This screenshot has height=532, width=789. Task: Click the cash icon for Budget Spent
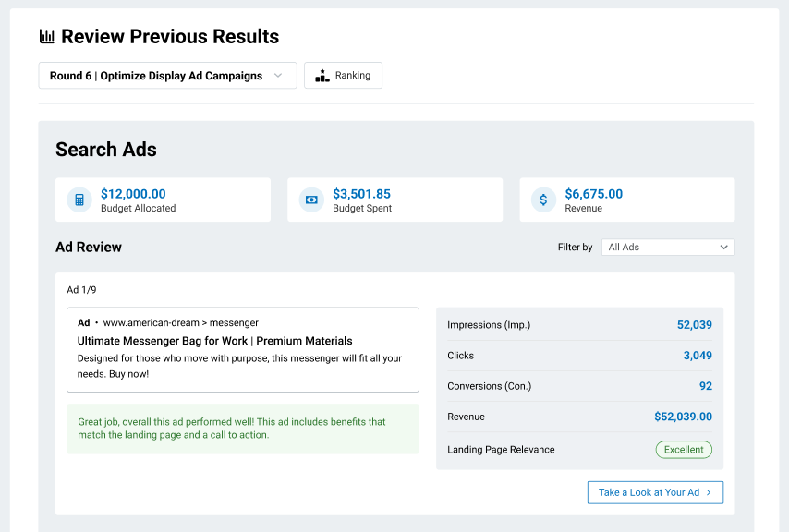pyautogui.click(x=311, y=199)
